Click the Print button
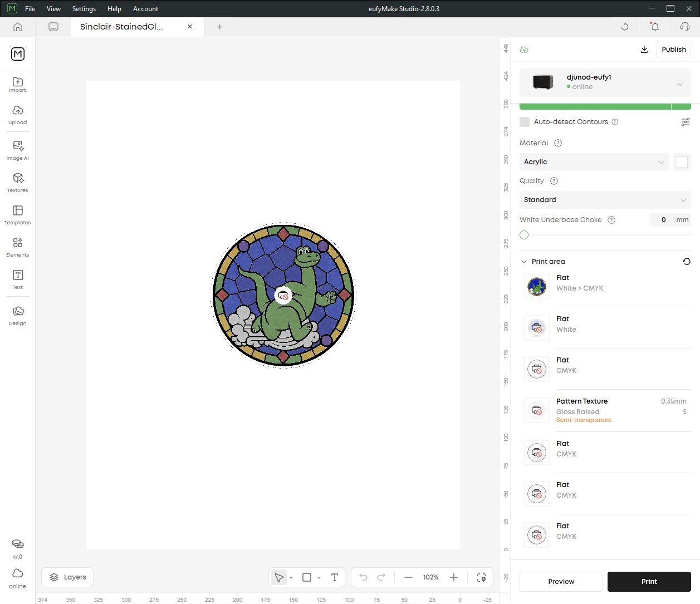 coord(649,582)
